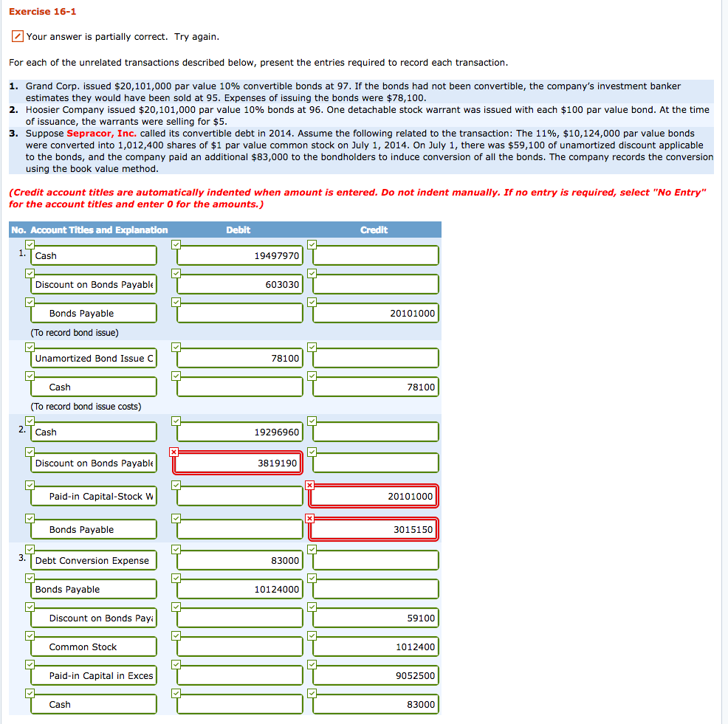Image resolution: width=728 pixels, height=724 pixels.
Task: Click the Discount on Bonds Payable title in entry 3
Action: click(93, 617)
